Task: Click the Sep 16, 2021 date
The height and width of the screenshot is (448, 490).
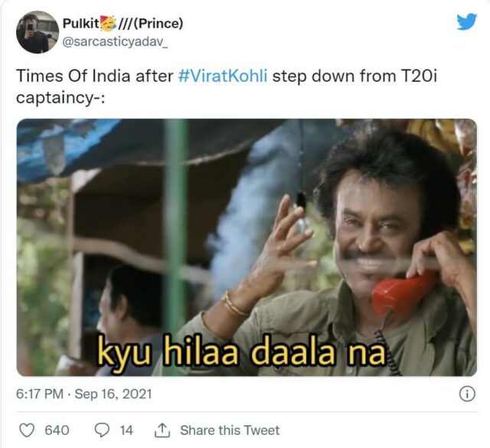Action: click(x=113, y=394)
